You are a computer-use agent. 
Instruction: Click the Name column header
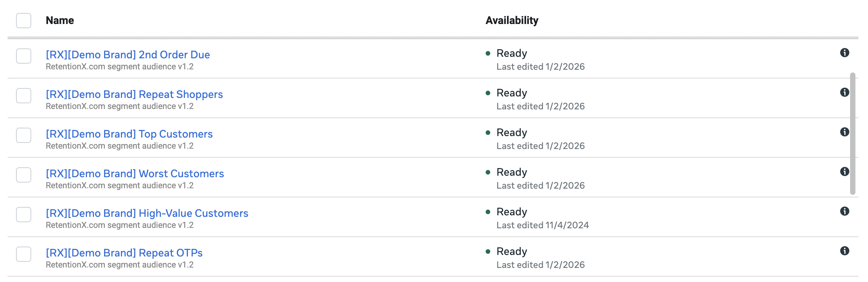pos(60,21)
